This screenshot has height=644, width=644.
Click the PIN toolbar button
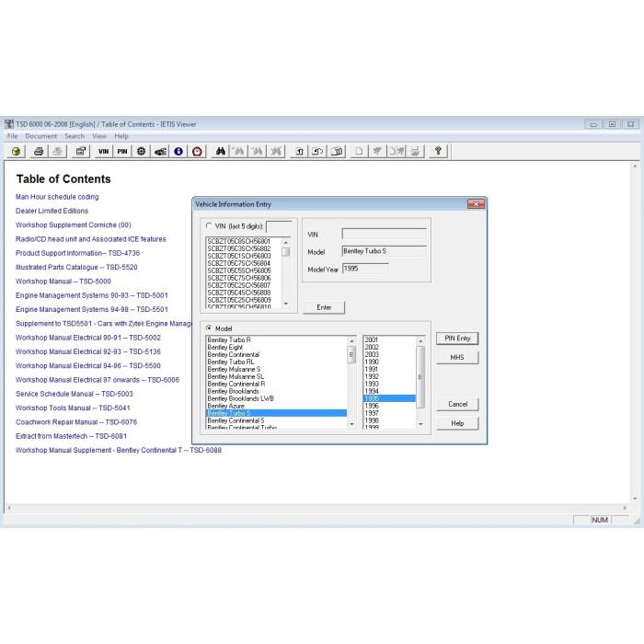(122, 152)
